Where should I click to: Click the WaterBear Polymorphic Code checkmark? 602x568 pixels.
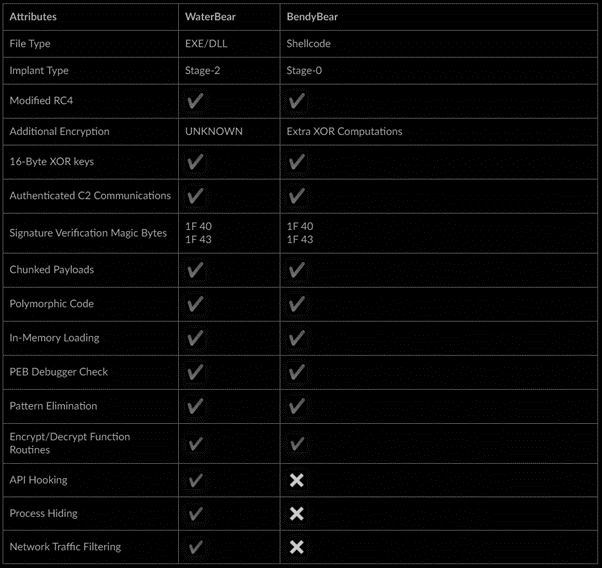tap(195, 303)
